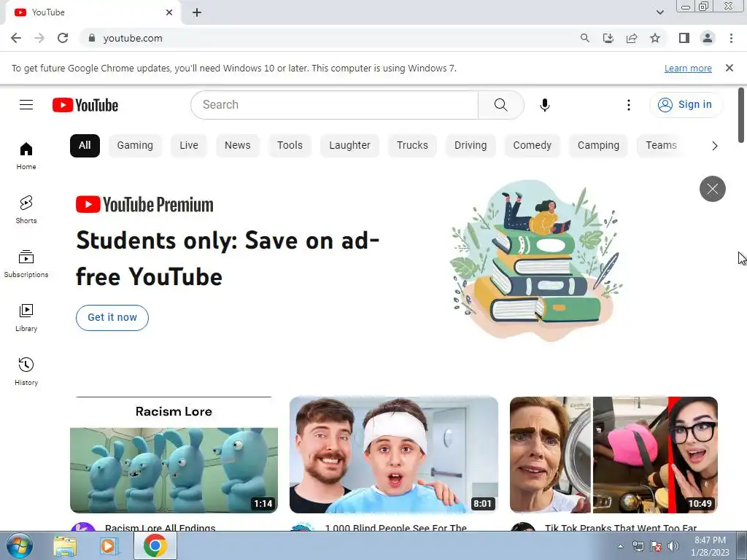
Task: Select the Comedy filter chip
Action: pyautogui.click(x=532, y=146)
